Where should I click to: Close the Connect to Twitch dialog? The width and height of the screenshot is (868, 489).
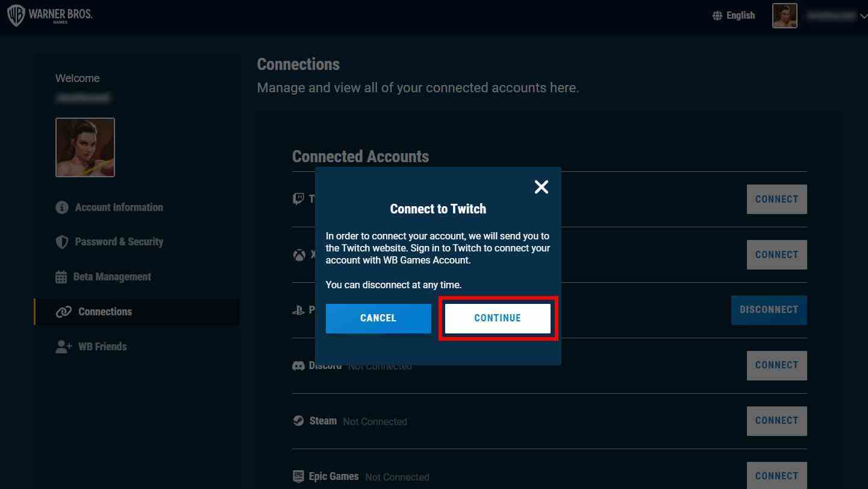[542, 187]
